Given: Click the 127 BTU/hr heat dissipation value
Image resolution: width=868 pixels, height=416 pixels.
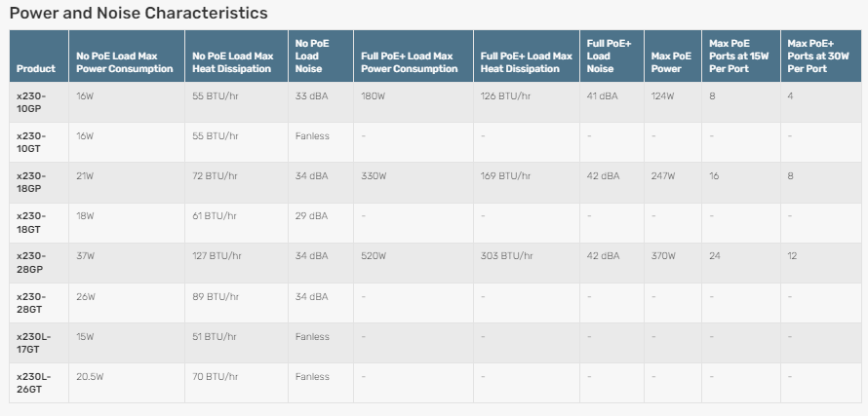Looking at the screenshot, I should click(217, 256).
